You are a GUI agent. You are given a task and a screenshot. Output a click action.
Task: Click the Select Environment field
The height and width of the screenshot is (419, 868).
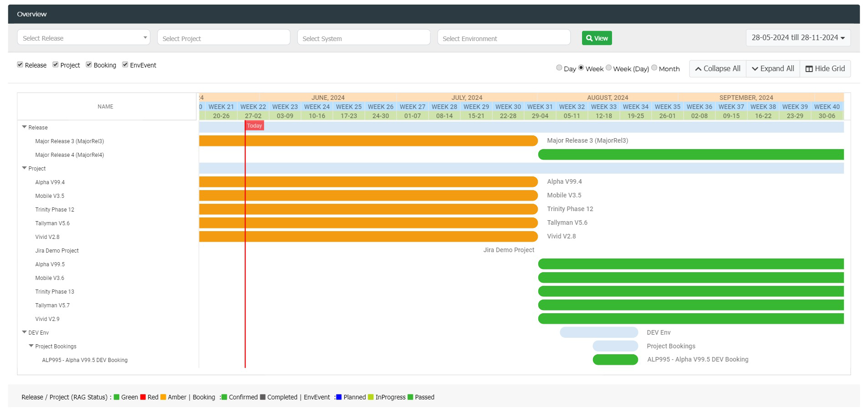pos(504,38)
